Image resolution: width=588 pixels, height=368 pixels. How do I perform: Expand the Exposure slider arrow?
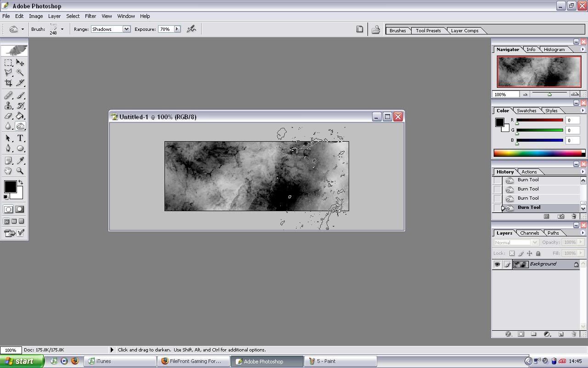[x=177, y=29]
